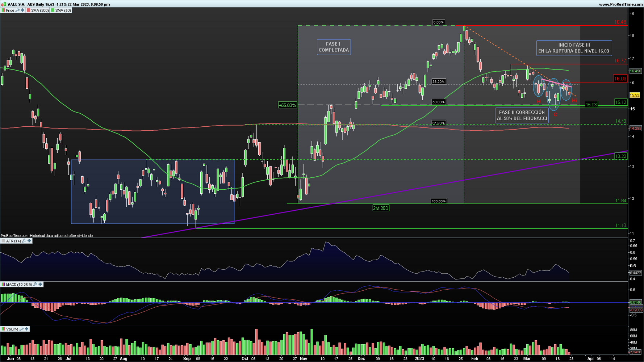The width and height of the screenshot is (644, 362).
Task: Click the red SMA (200) color swatch
Action: (x=29, y=10)
